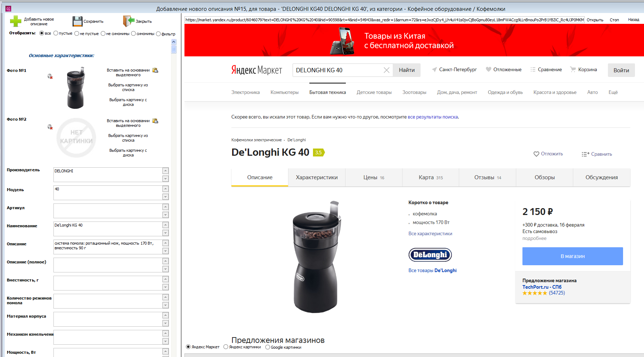Select the 'не пустые' radio button
The image size is (644, 357).
point(77,34)
